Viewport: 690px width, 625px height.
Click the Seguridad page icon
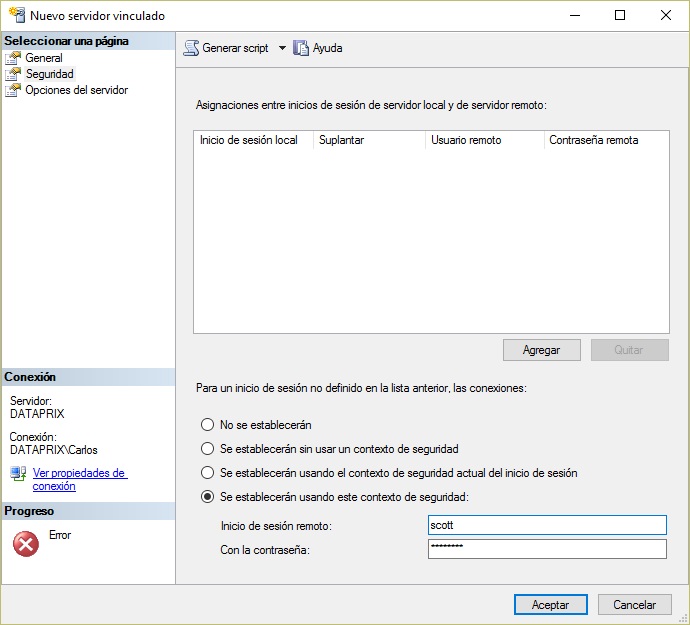tap(13, 74)
